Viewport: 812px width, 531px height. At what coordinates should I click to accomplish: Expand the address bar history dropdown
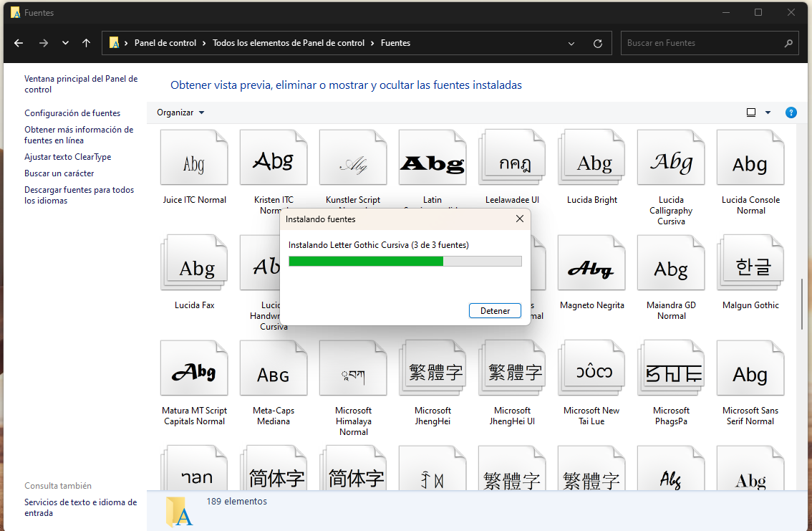pos(571,44)
